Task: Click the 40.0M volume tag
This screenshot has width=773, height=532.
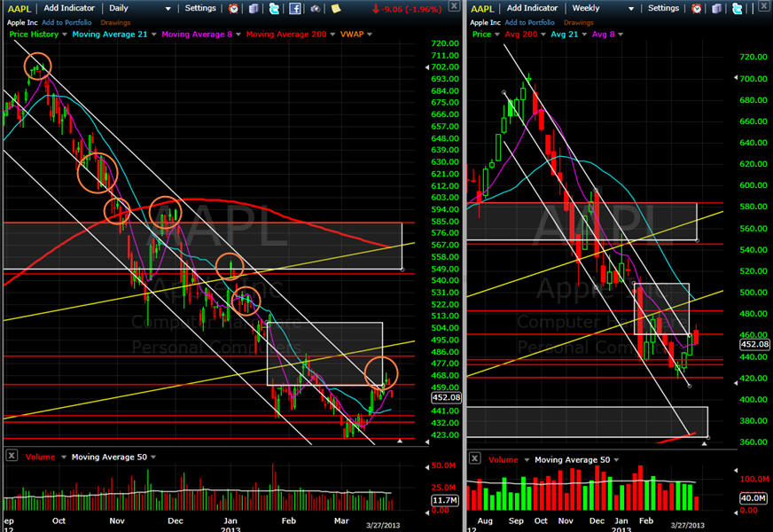Action: 753,498
